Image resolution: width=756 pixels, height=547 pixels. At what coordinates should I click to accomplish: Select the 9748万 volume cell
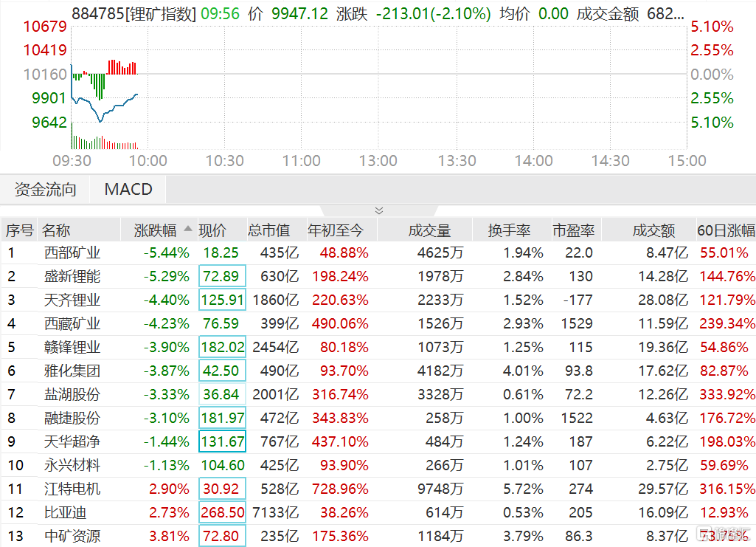tap(440, 489)
